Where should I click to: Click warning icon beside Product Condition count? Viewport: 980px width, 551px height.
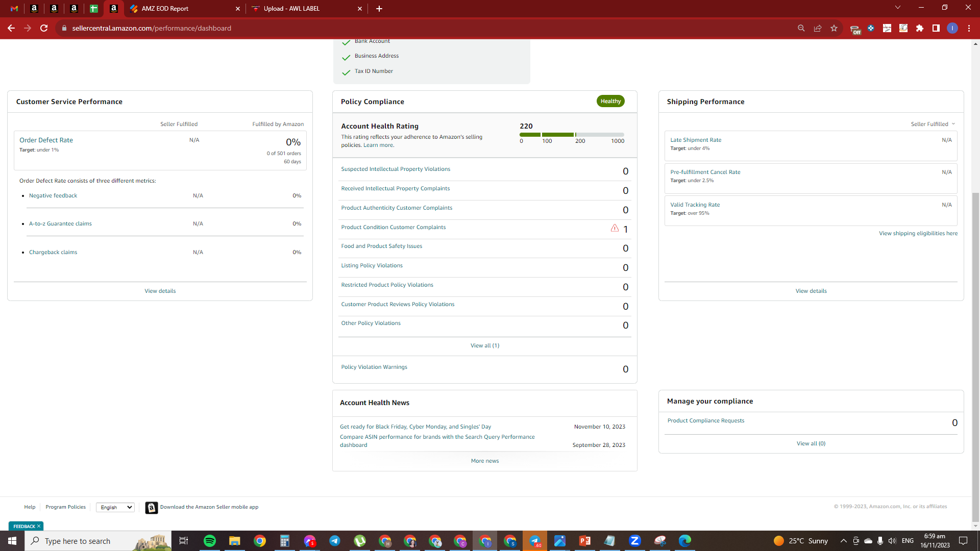point(615,228)
